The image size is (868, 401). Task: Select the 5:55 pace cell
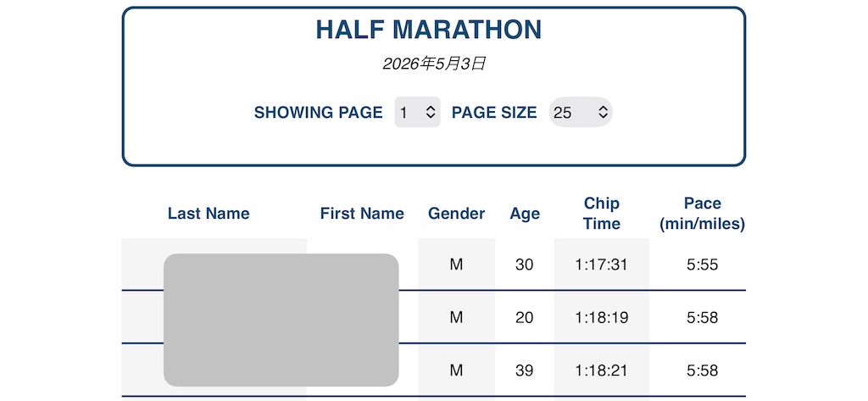click(703, 265)
